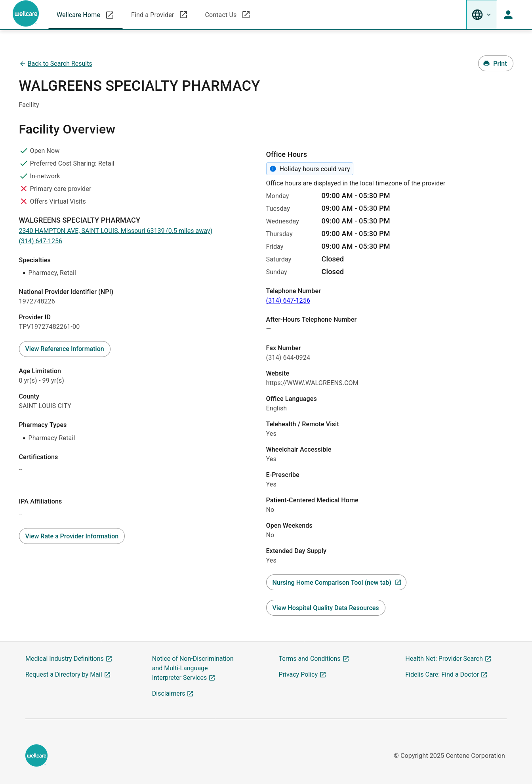Open the 2340 Hampton Ave address link

point(115,231)
